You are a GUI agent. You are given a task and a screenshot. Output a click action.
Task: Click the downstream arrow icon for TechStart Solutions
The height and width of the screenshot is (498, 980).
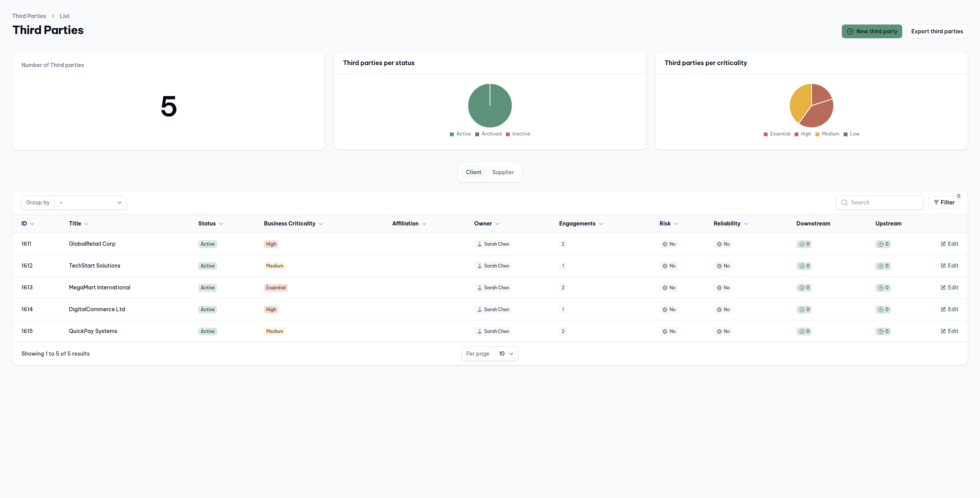802,266
